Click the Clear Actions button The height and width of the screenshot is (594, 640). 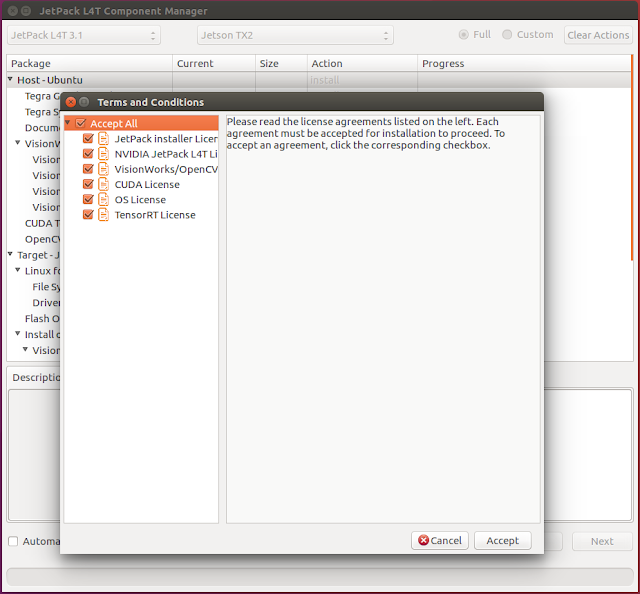point(598,35)
